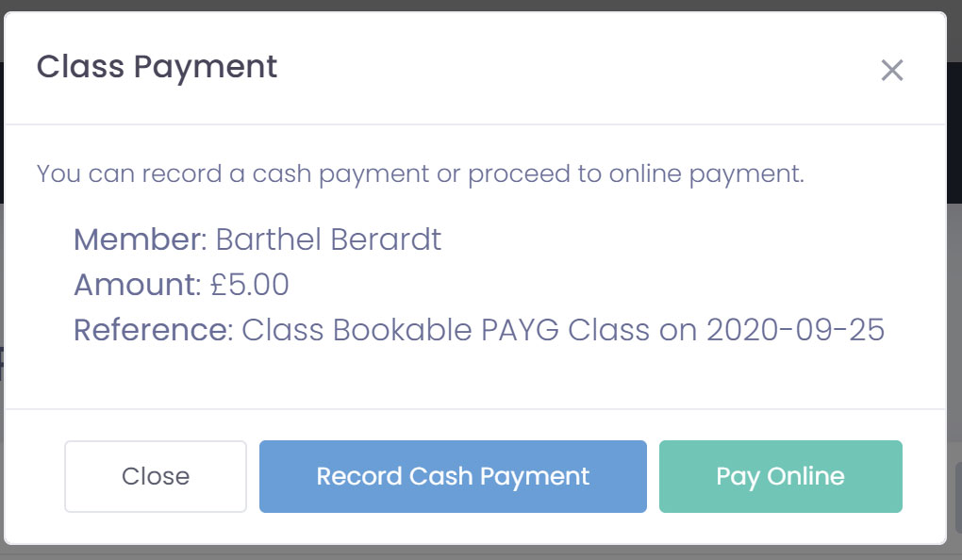The width and height of the screenshot is (962, 560).
Task: Click the Class Payment dialog title
Action: point(157,68)
